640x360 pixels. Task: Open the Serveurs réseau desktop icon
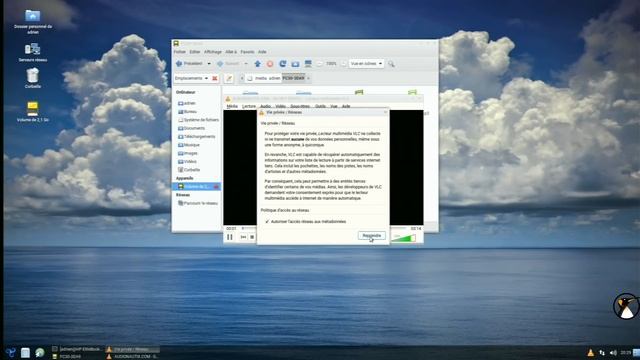click(33, 52)
